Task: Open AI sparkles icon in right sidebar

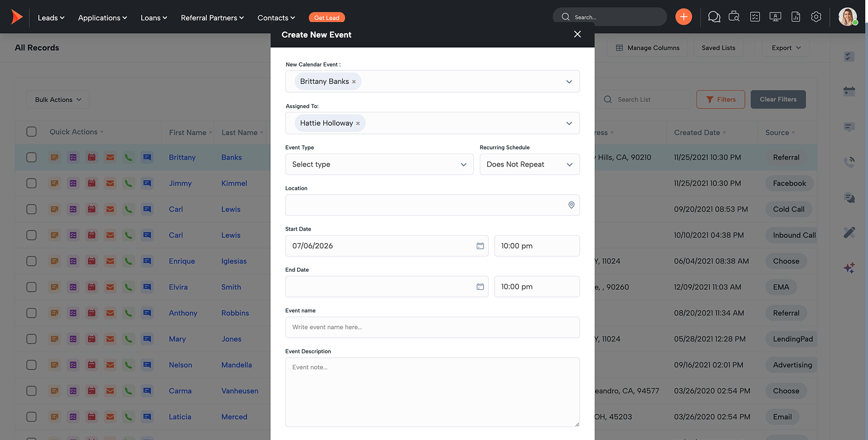Action: 849,268
